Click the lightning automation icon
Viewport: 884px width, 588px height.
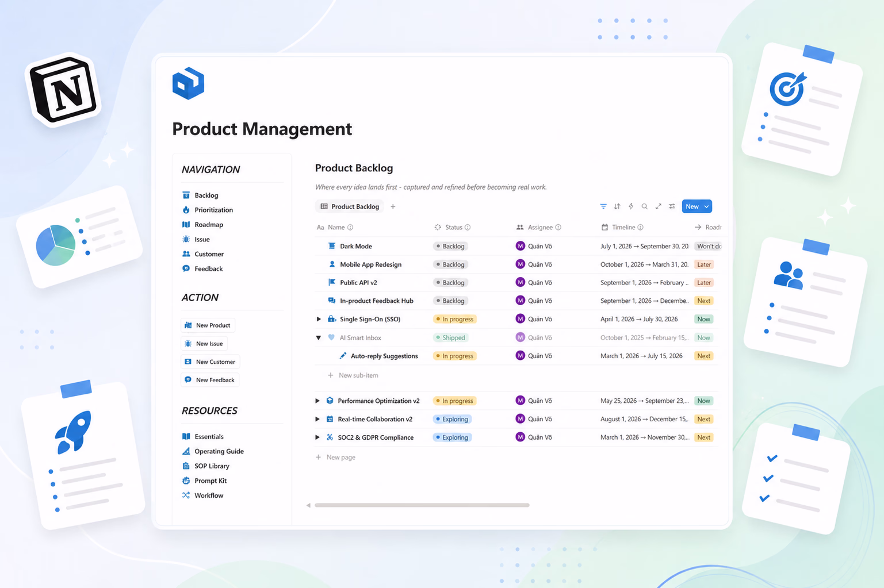[631, 206]
